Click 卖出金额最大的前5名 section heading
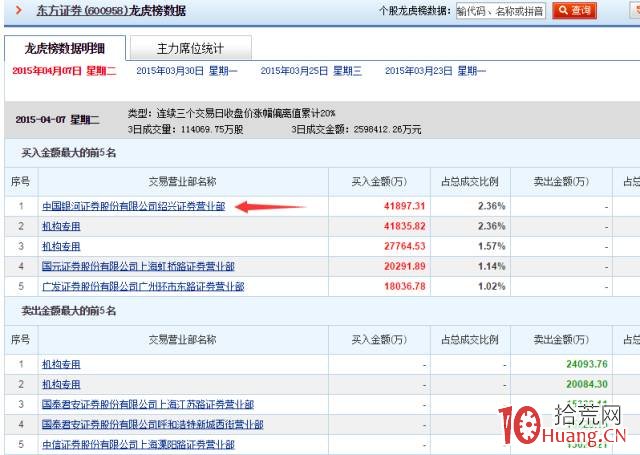 click(69, 311)
